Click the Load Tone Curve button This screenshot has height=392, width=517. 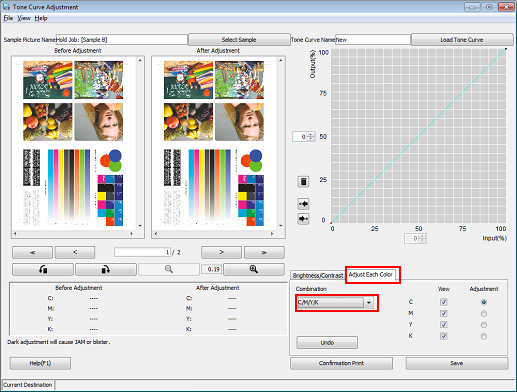tap(462, 40)
